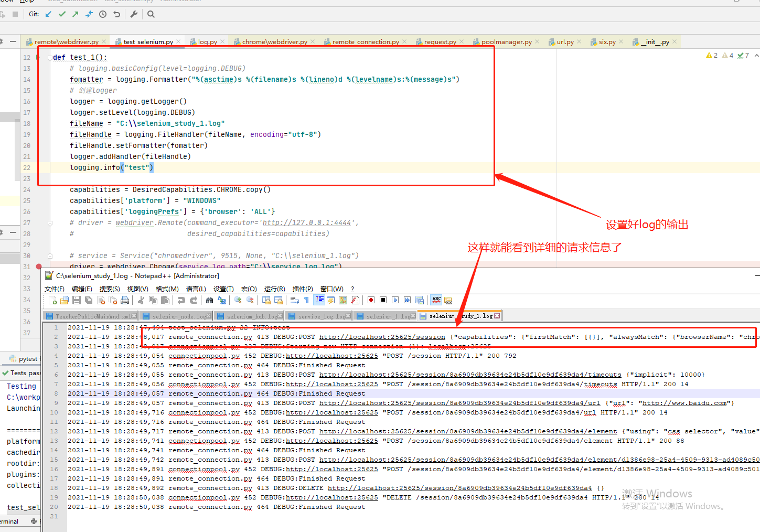Open 搜索(S) menu in Notepad++
Image resolution: width=760 pixels, height=532 pixels.
(110, 289)
